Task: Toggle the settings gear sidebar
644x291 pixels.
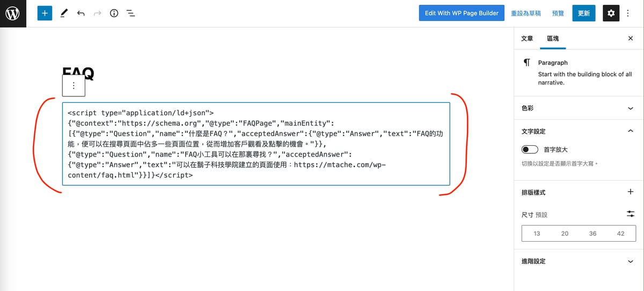Action: pos(611,13)
